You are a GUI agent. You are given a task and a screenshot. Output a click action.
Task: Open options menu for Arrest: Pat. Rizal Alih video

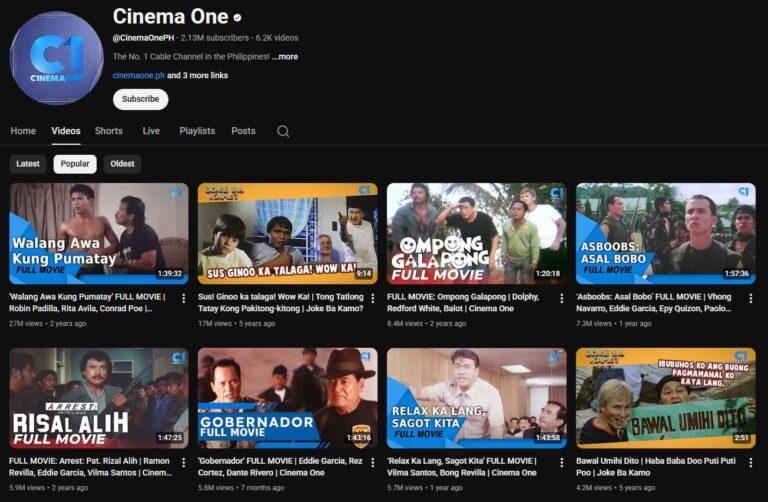tap(184, 462)
